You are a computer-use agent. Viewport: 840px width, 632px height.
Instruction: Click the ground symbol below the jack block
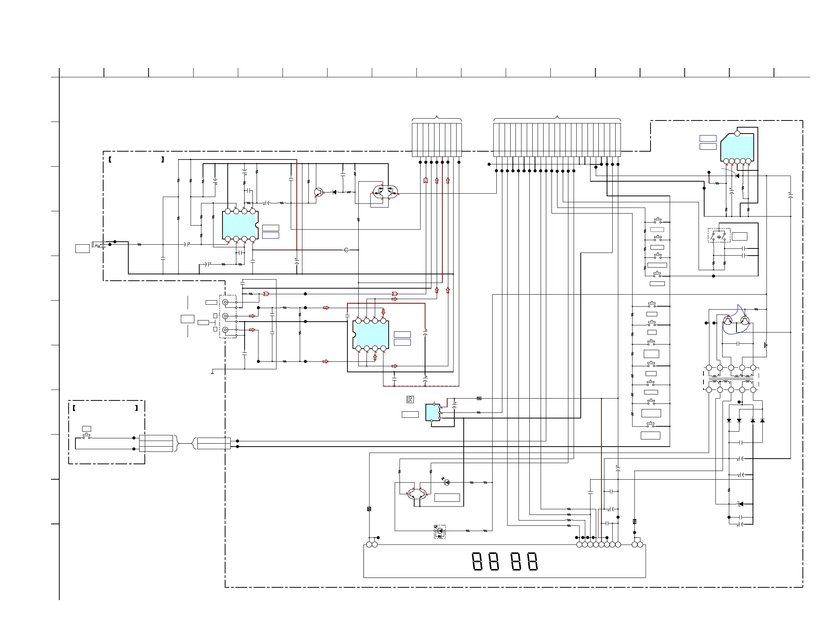click(x=212, y=373)
